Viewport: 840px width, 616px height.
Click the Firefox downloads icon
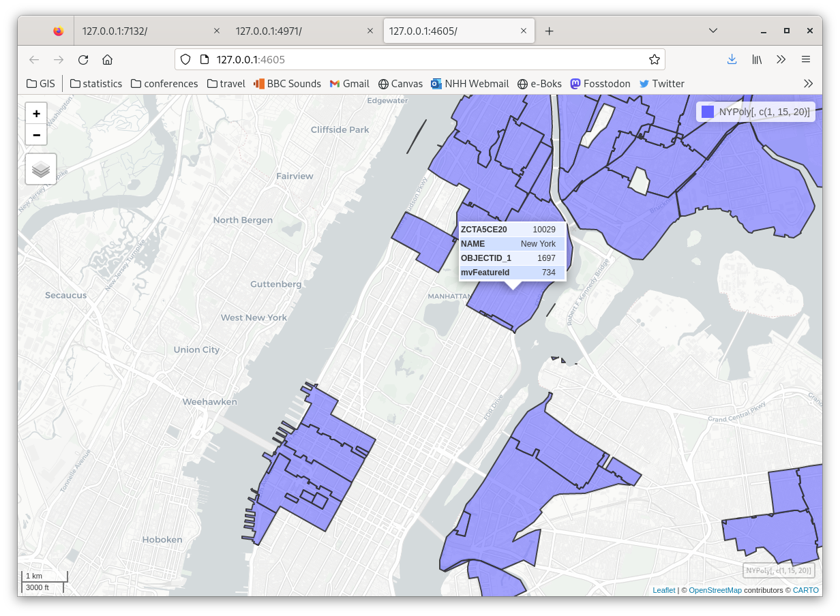(x=732, y=59)
